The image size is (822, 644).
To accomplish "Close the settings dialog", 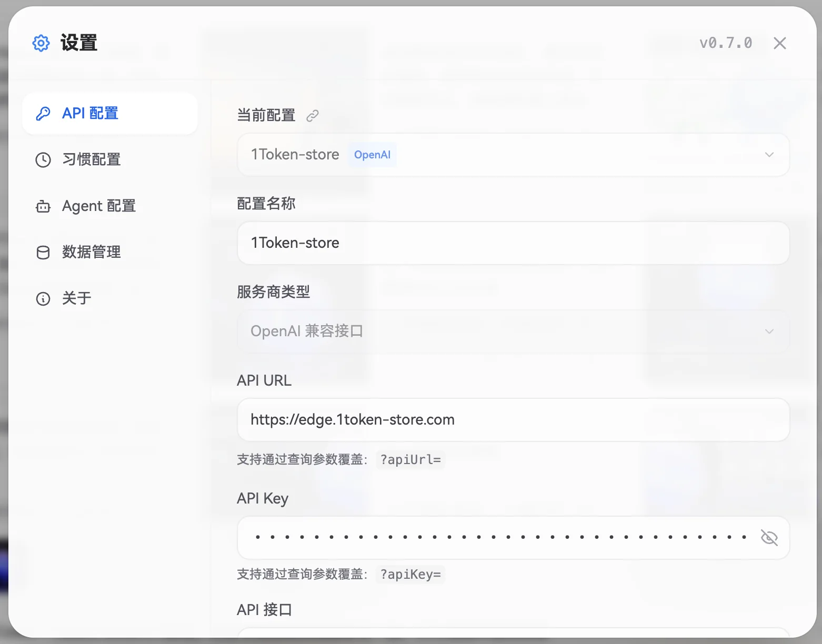I will [780, 43].
